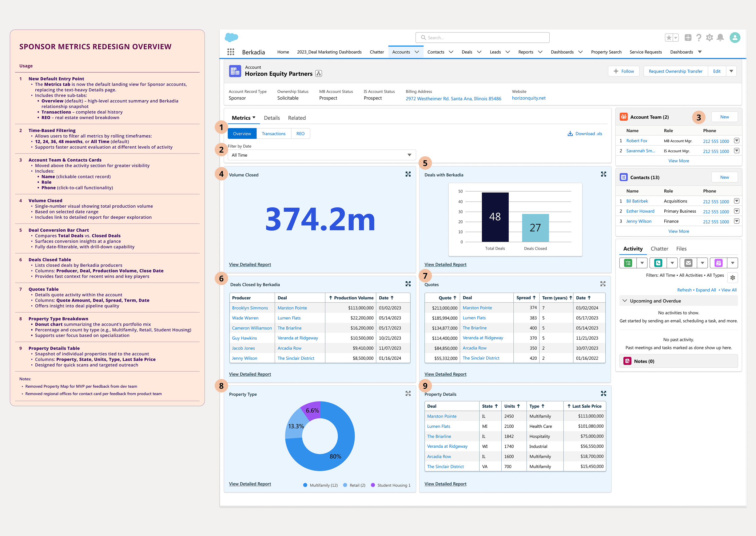756x536 pixels.
Task: Click the Salesforce cloud logo
Action: coord(231,37)
